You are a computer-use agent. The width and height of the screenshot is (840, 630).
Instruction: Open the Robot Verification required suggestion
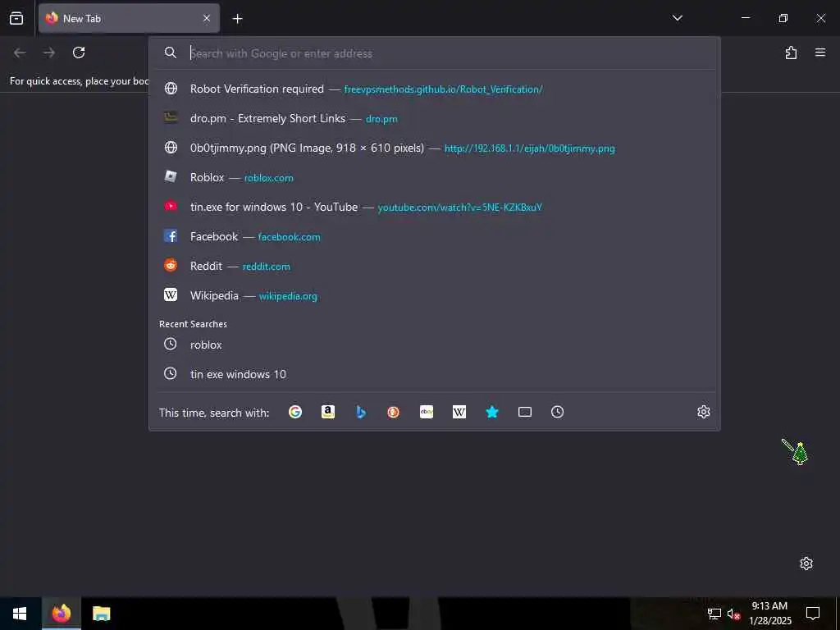click(x=435, y=89)
